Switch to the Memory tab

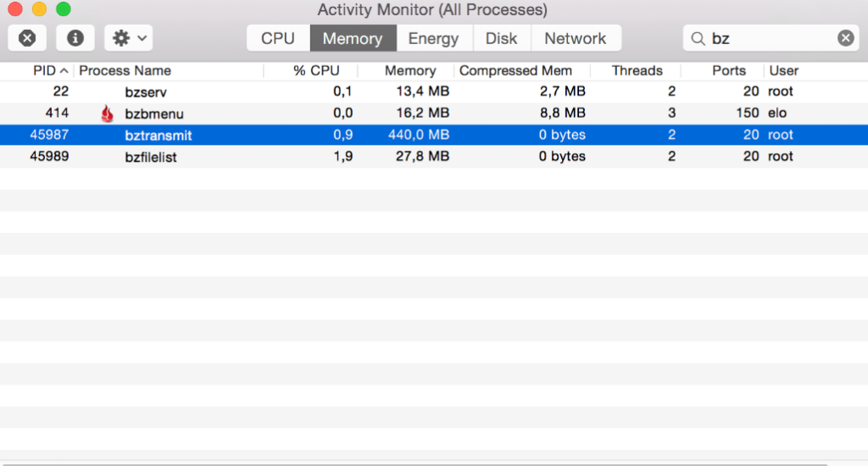[353, 38]
